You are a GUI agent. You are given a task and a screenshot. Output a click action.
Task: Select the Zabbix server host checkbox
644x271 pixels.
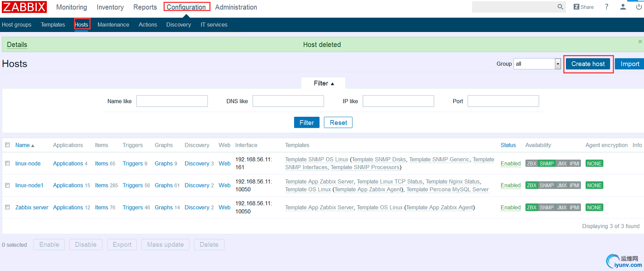[x=7, y=207]
